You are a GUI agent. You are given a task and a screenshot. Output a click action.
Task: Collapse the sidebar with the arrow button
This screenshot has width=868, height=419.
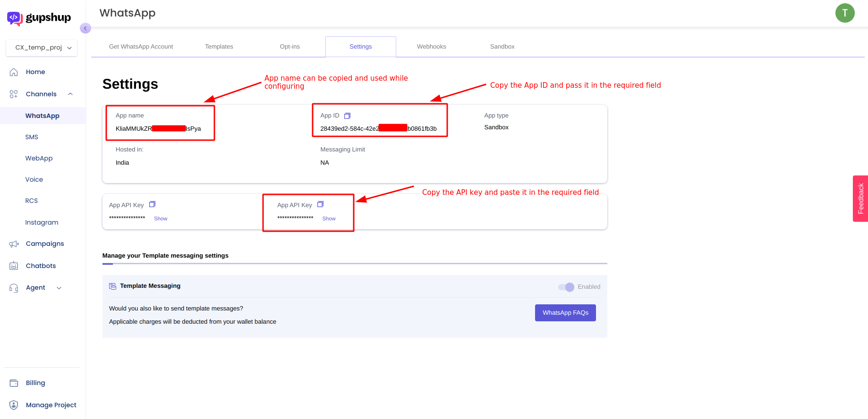click(85, 28)
